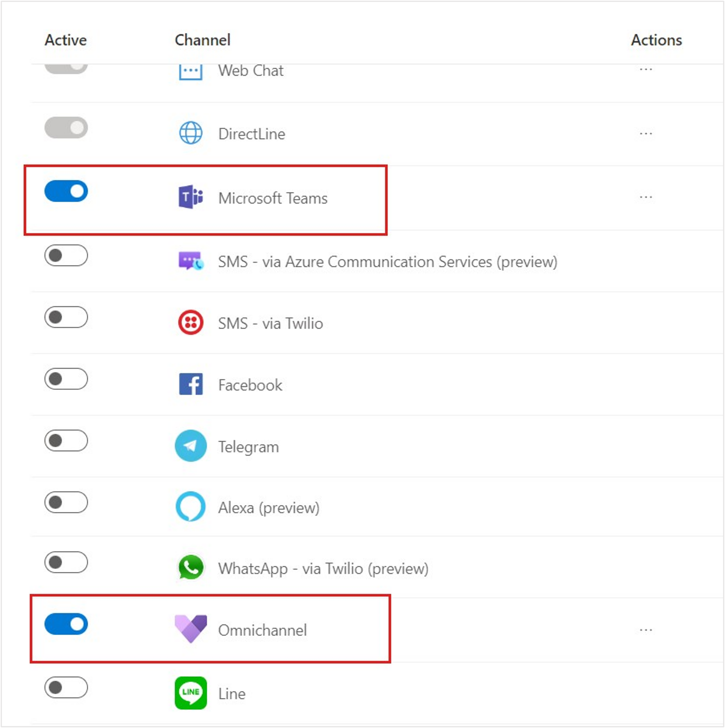
Task: Click the DirectLine globe icon
Action: (x=191, y=132)
